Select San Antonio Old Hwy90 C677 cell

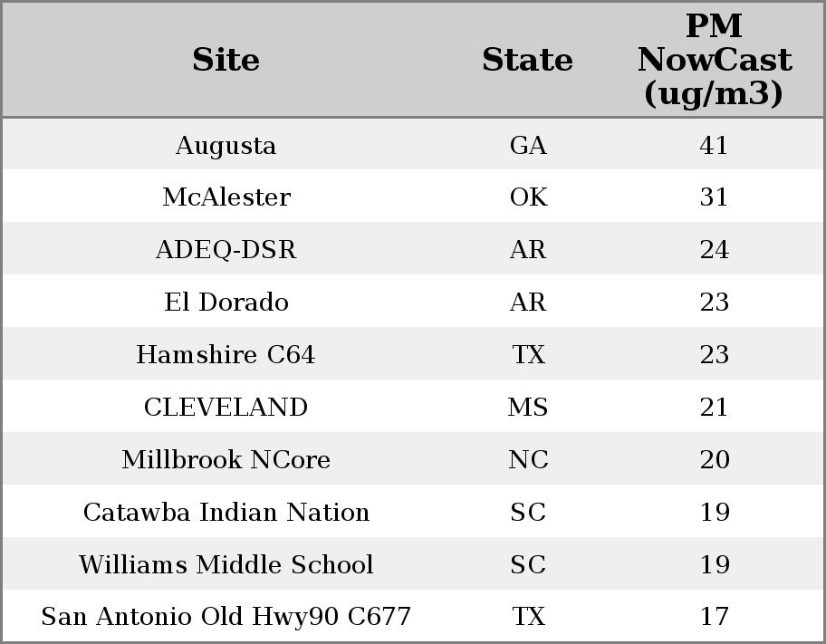pos(226,617)
